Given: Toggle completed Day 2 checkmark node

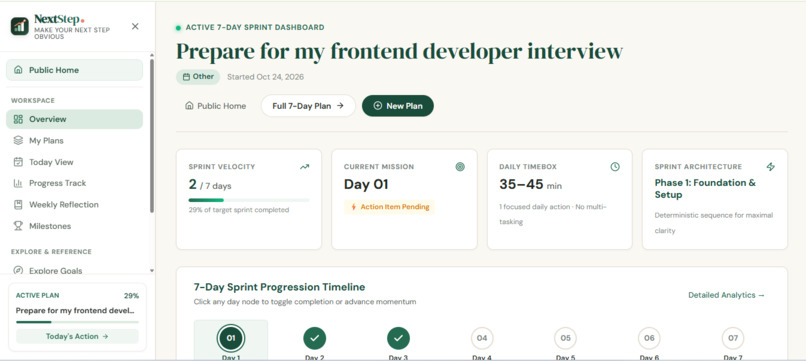Looking at the screenshot, I should pos(315,338).
